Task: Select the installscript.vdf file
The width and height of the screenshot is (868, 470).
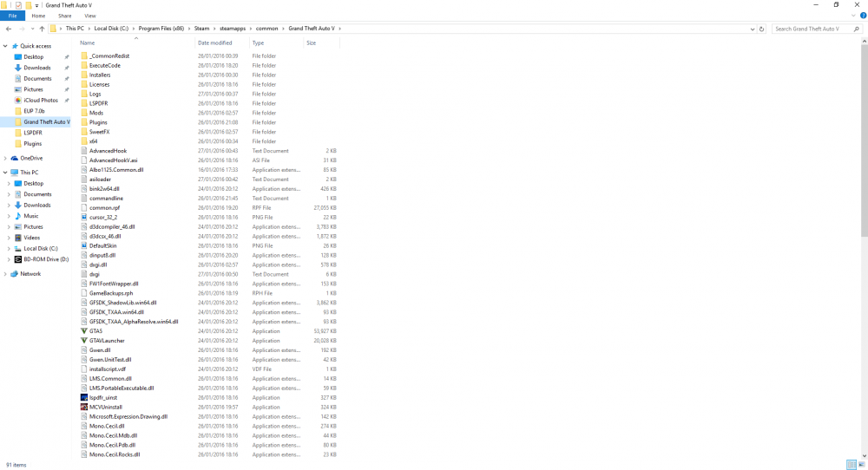Action: click(108, 369)
